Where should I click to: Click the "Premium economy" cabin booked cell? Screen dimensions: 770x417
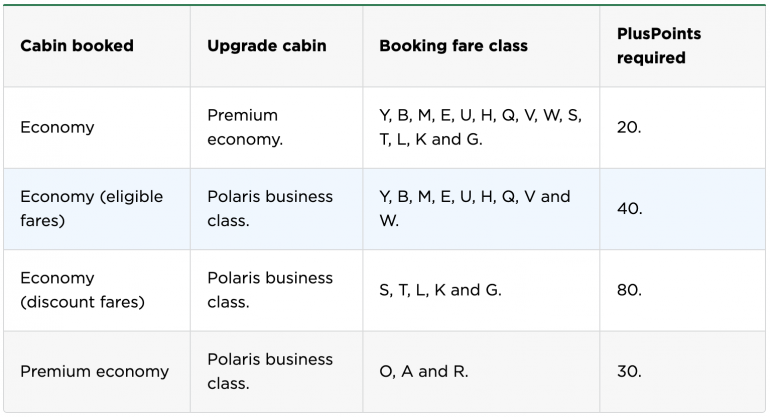94,371
